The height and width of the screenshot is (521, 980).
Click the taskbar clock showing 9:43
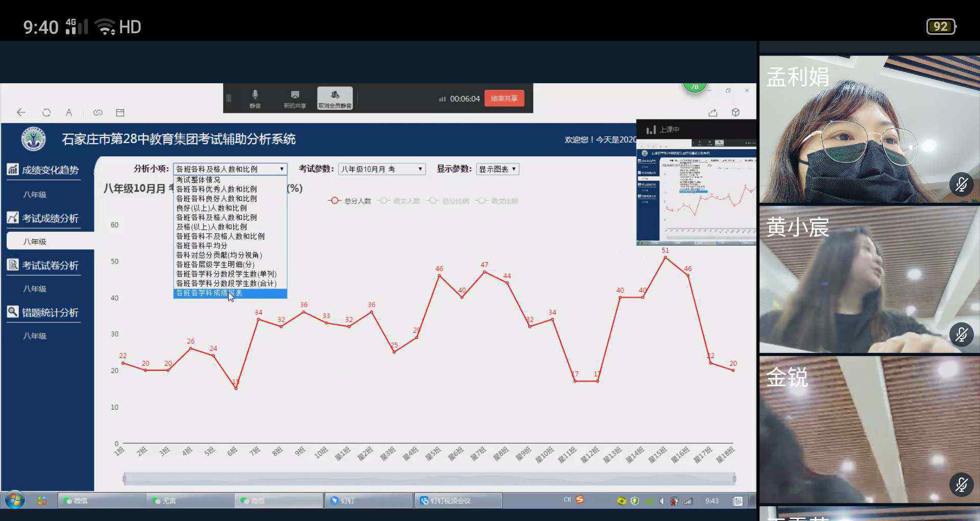712,501
